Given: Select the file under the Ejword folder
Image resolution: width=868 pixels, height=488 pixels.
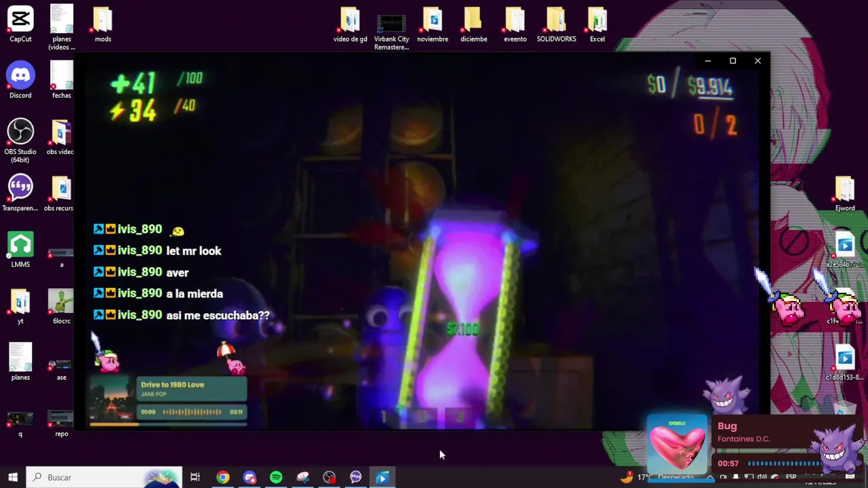Looking at the screenshot, I should 845,251.
